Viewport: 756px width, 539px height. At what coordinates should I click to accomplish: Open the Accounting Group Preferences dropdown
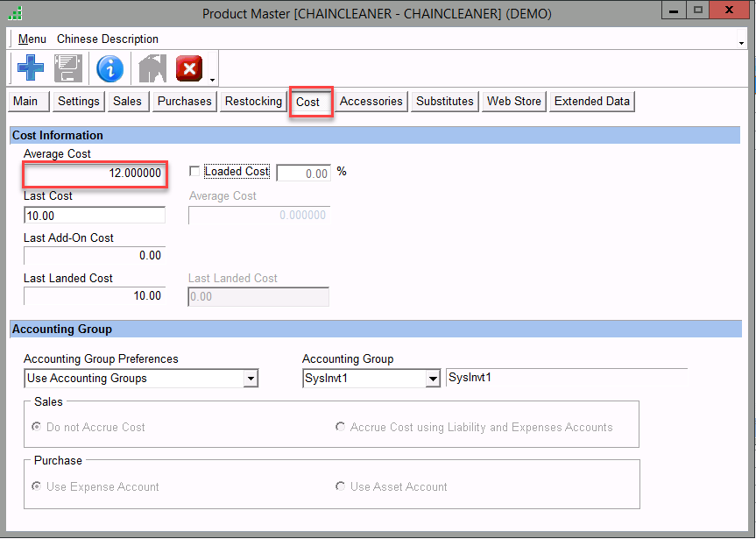(251, 379)
